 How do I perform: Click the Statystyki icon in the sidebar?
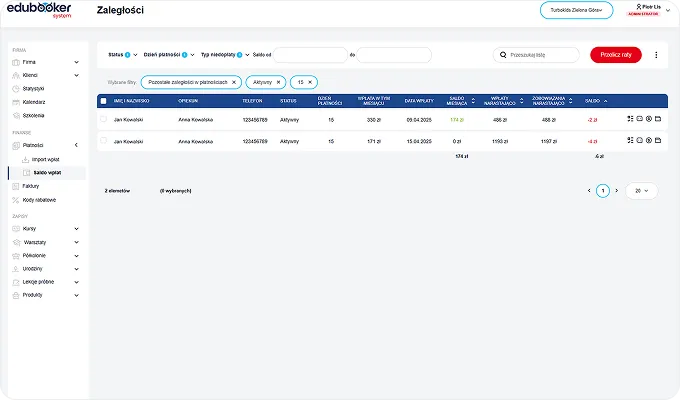coord(15,89)
